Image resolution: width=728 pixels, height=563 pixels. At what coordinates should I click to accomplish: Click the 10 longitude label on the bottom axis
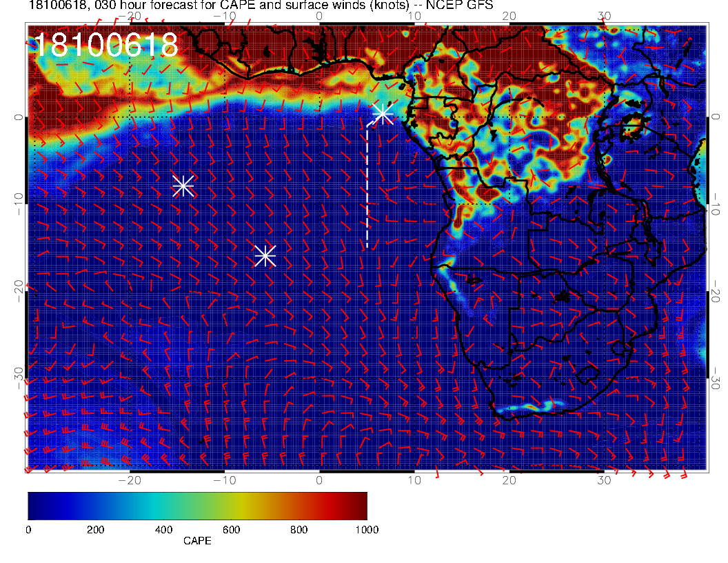click(414, 480)
